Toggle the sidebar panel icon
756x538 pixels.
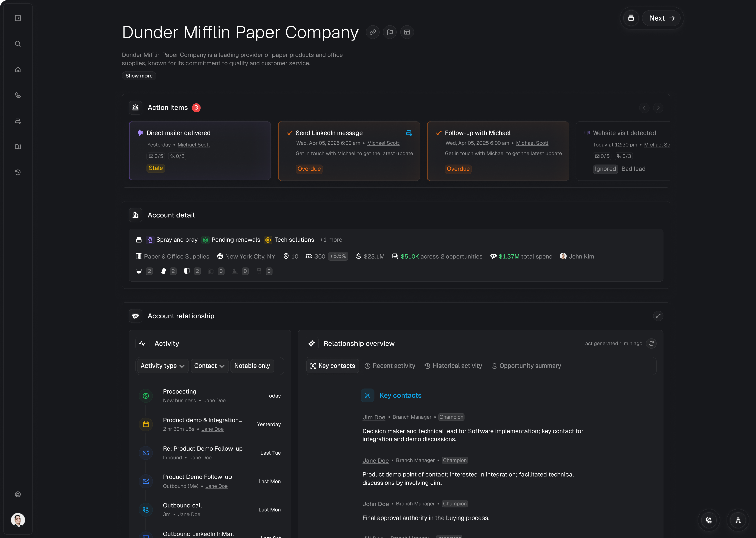18,18
